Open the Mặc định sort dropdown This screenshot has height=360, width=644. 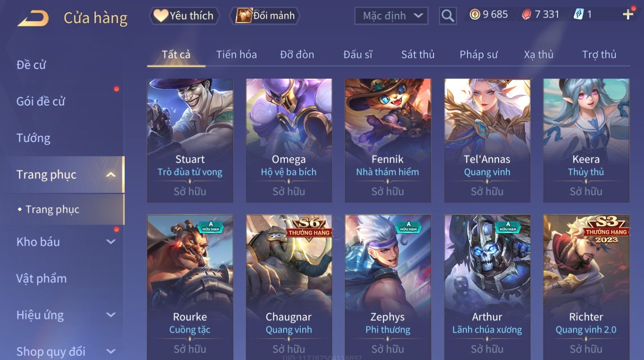(x=391, y=16)
